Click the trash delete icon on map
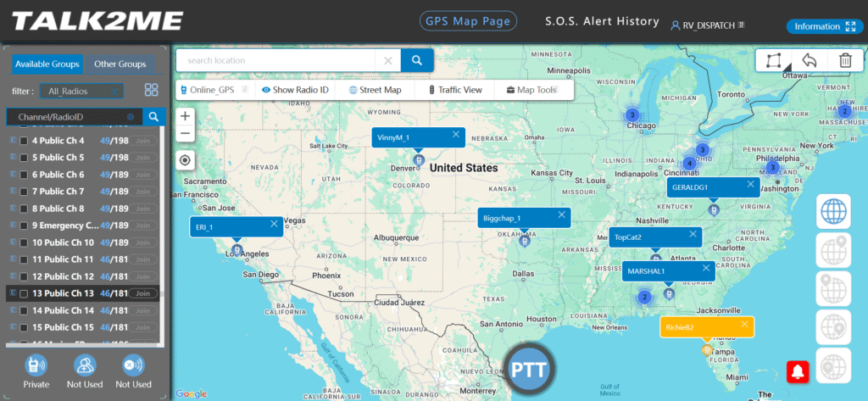The height and width of the screenshot is (401, 868). point(844,60)
